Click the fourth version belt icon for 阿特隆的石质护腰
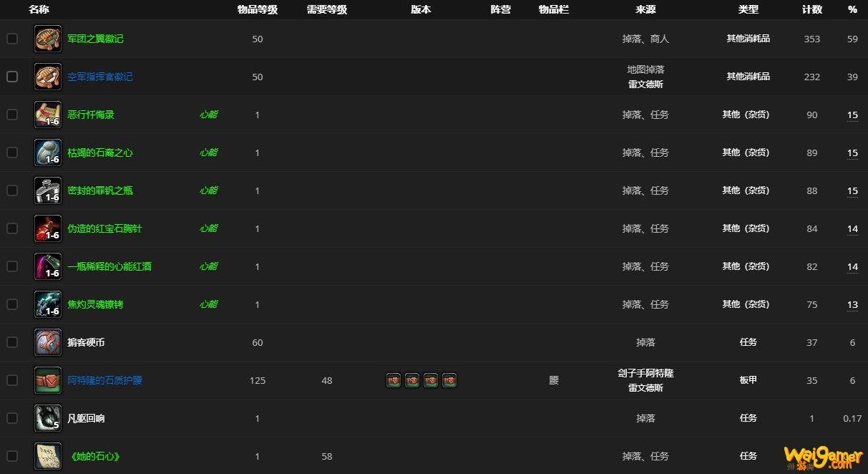868x474 pixels. (449, 380)
